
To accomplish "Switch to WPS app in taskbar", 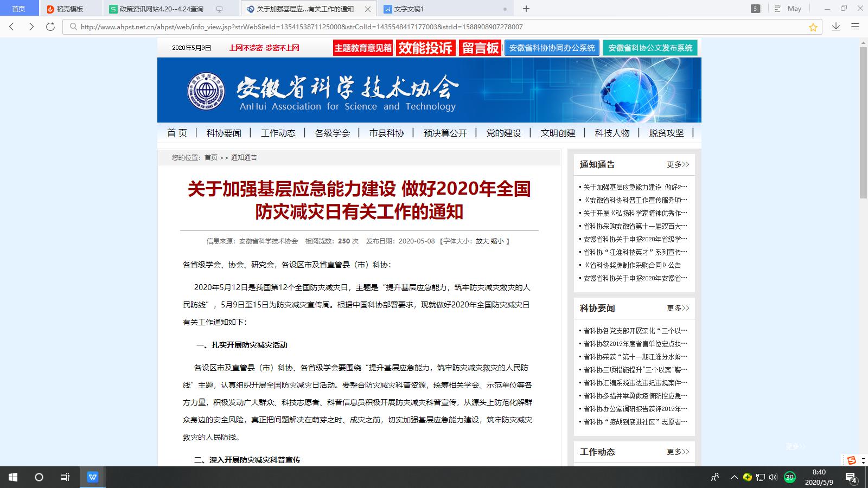I will click(93, 477).
